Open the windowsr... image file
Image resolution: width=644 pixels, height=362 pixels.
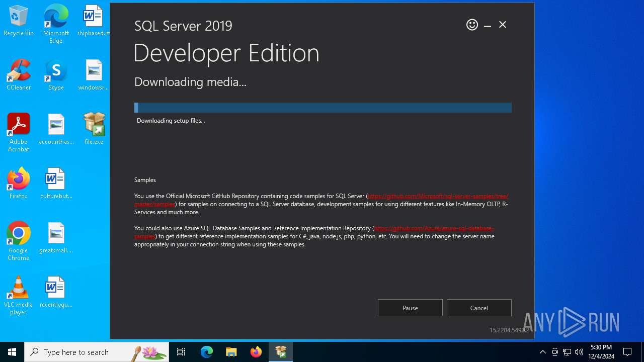pyautogui.click(x=94, y=75)
